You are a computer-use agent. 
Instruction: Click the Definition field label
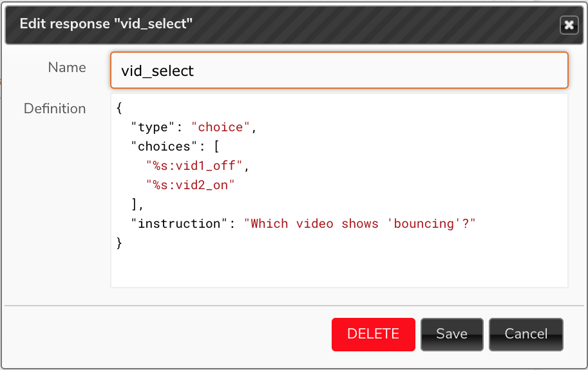tap(55, 109)
